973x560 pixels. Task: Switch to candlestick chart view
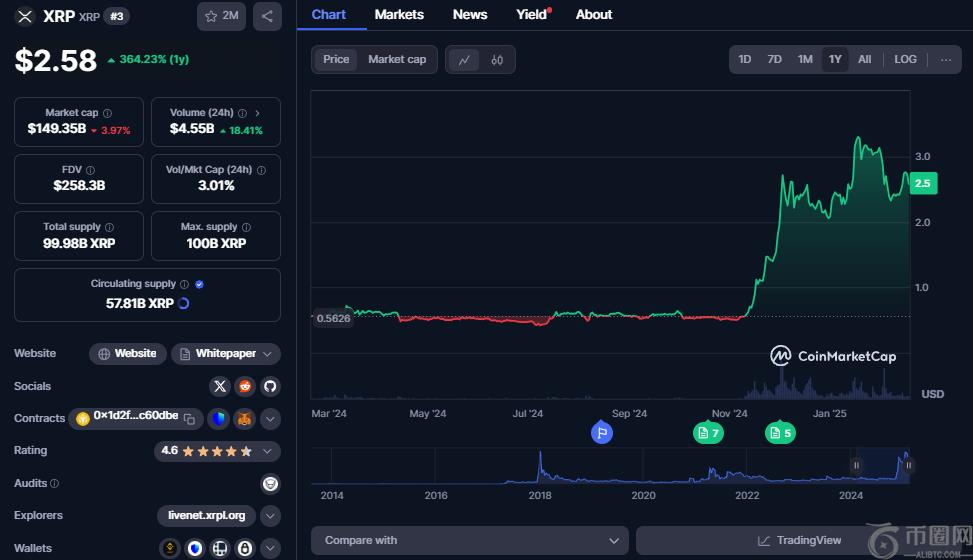point(497,60)
